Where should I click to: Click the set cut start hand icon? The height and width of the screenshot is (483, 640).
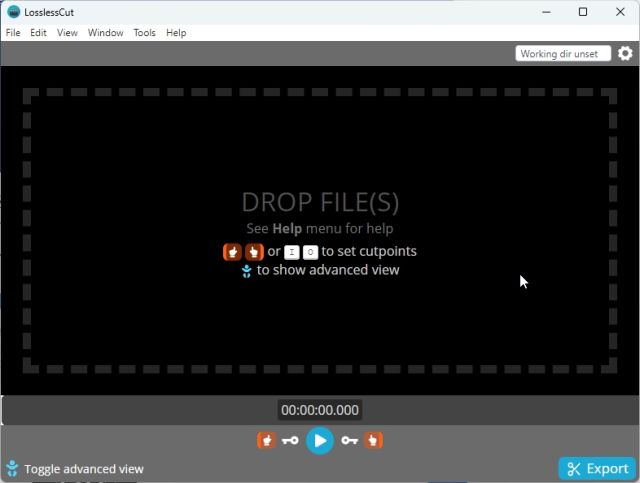(266, 440)
